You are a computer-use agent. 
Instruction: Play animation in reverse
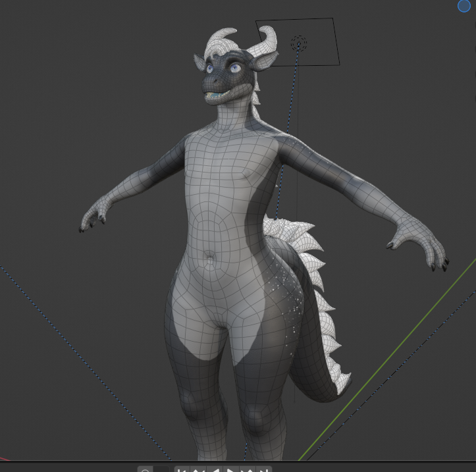(215, 469)
